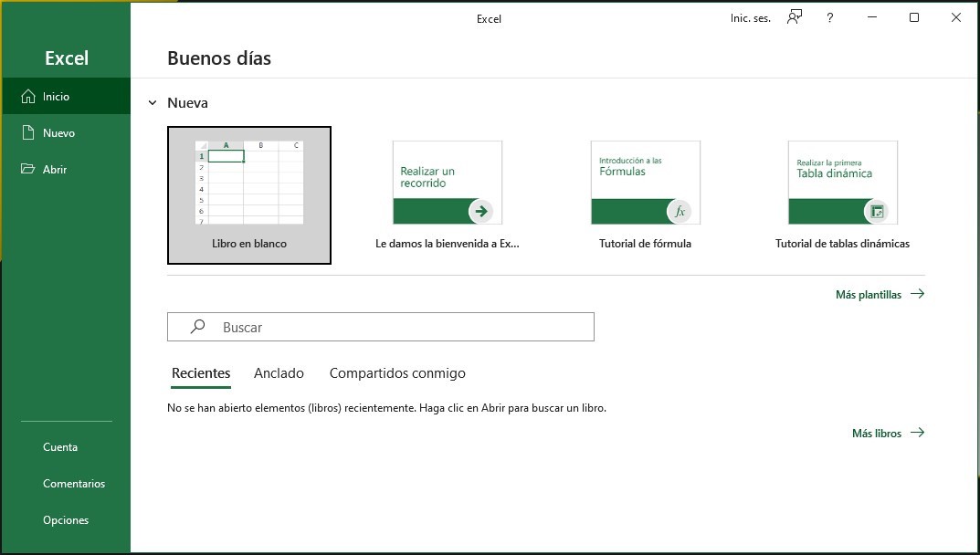Click the fx icon on Fórmulas tutorial

tap(679, 212)
